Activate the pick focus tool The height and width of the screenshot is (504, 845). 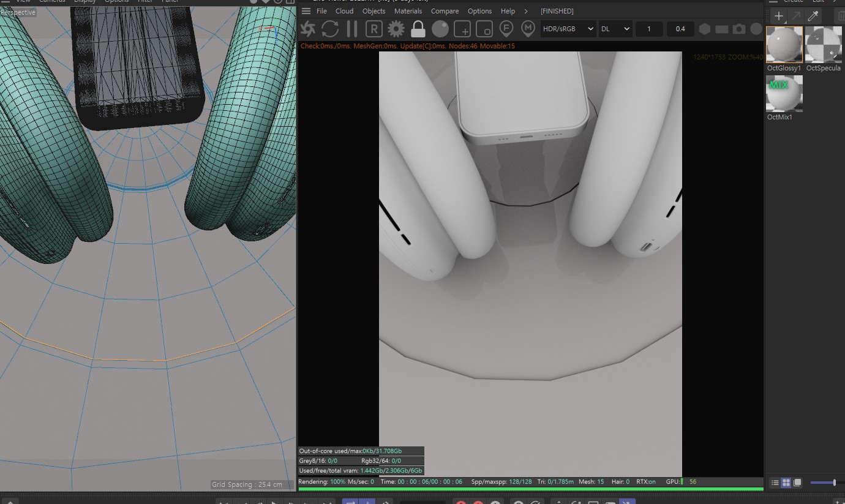(x=506, y=29)
